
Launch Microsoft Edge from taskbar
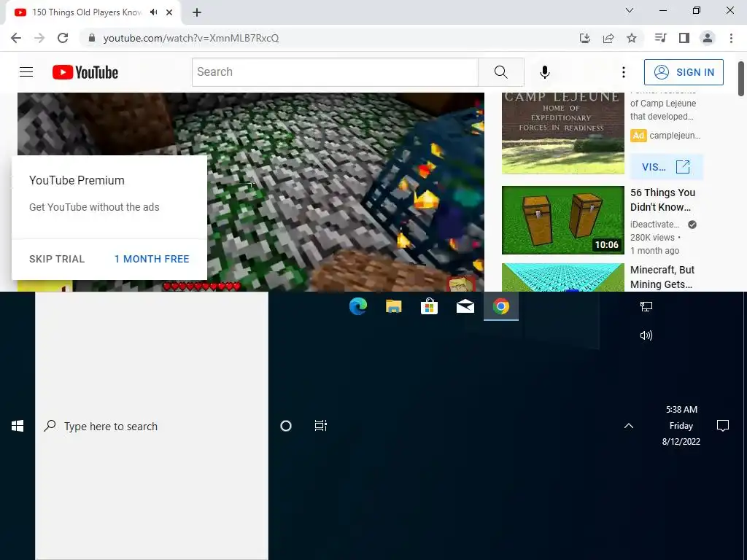[357, 306]
